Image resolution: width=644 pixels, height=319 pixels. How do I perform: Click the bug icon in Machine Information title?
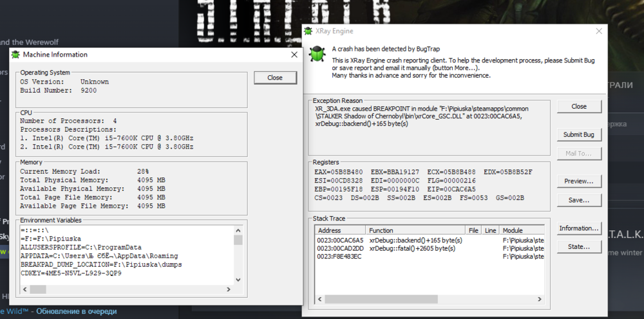tap(15, 55)
